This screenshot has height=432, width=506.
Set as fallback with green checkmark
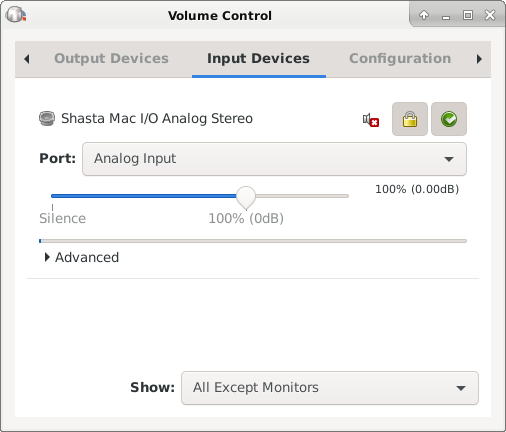click(x=449, y=119)
